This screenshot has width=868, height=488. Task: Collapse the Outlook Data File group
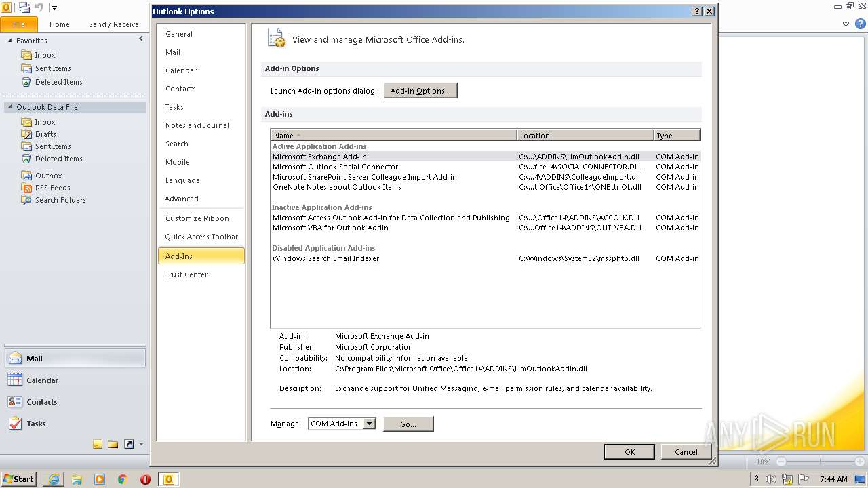coord(11,107)
